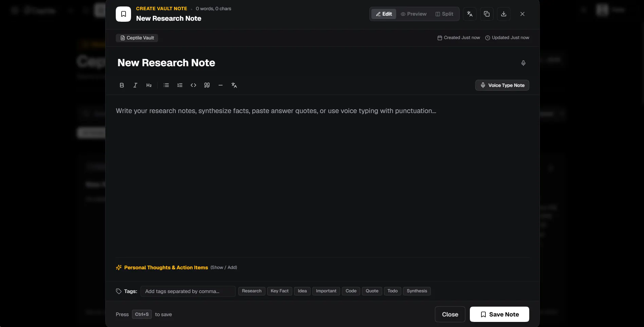This screenshot has height=327, width=644.
Task: Switch to Preview mode
Action: (x=413, y=14)
